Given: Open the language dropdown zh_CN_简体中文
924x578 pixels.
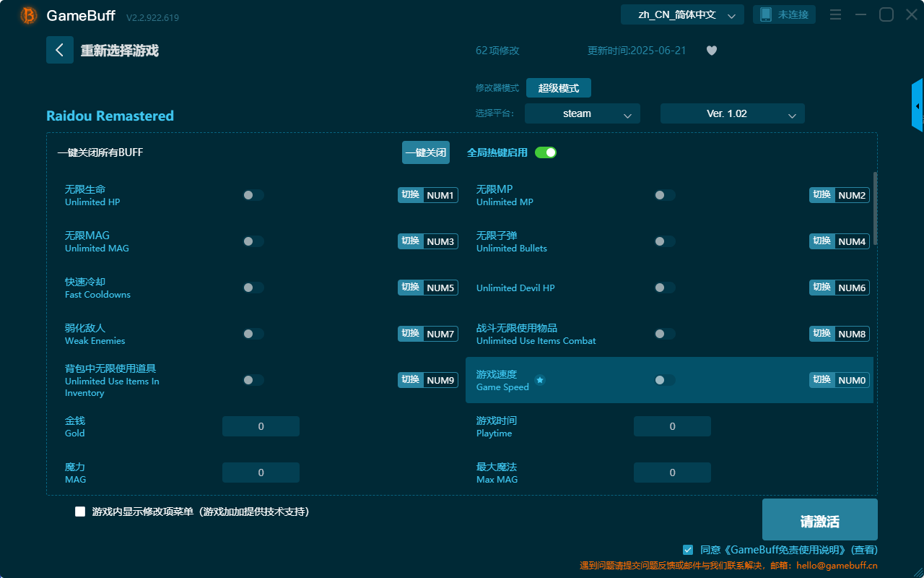Looking at the screenshot, I should coord(681,14).
